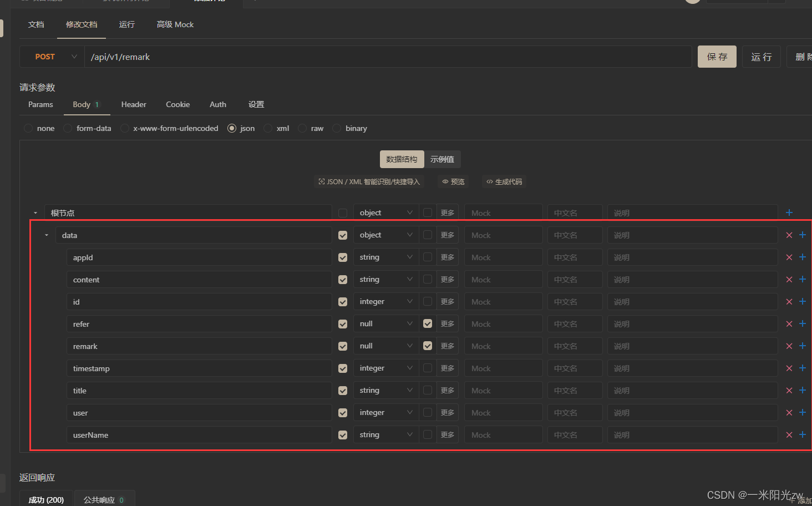The height and width of the screenshot is (506, 812).
Task: Change id field integer type
Action: coord(386,302)
